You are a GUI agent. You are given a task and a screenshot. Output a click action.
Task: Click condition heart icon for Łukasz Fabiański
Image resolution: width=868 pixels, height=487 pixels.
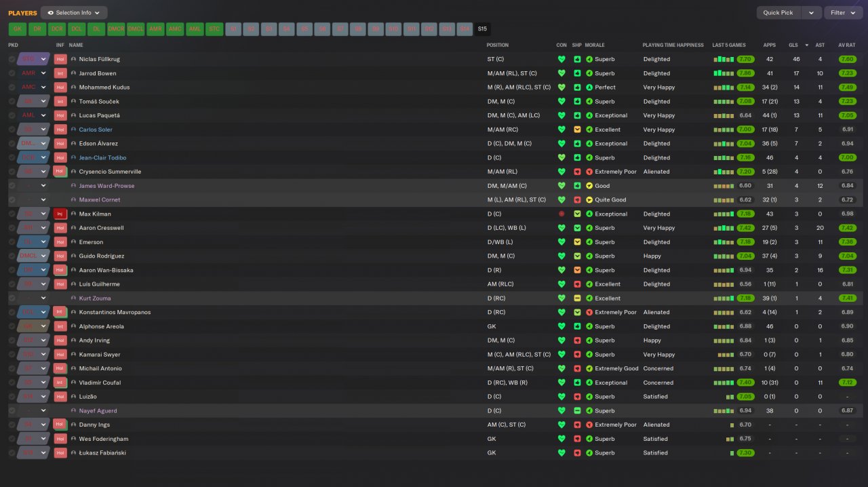click(x=561, y=453)
